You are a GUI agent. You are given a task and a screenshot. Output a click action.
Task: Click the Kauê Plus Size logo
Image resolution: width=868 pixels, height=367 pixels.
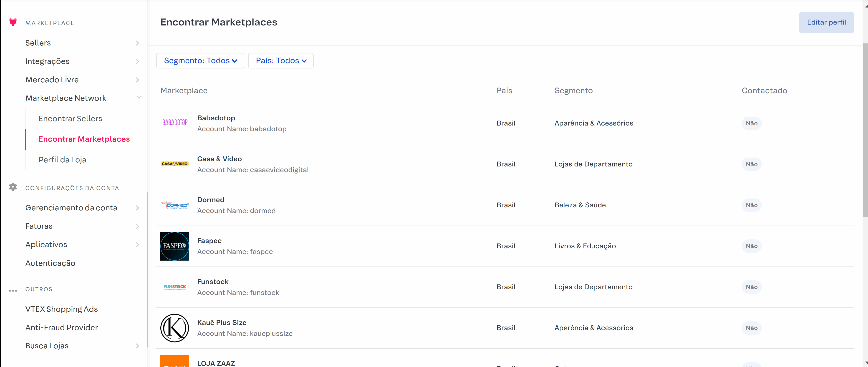(174, 328)
